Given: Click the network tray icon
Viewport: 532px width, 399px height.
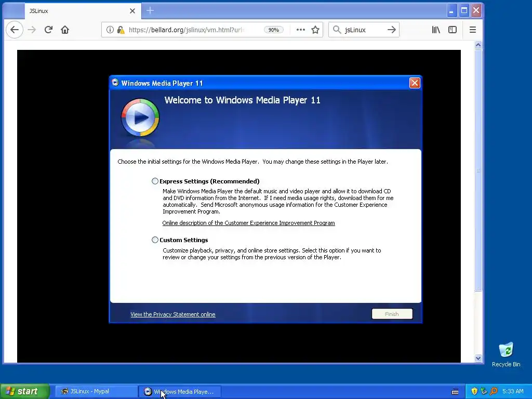Looking at the screenshot, I should pos(484,391).
